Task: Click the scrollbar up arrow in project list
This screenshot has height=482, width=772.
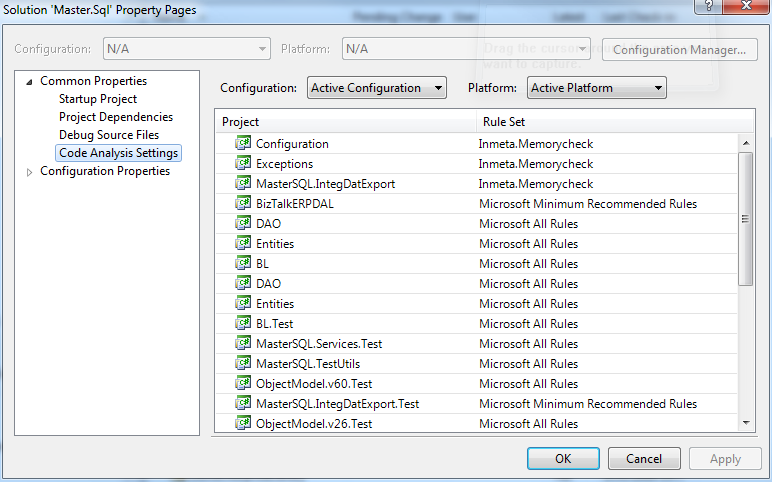Action: 746,143
